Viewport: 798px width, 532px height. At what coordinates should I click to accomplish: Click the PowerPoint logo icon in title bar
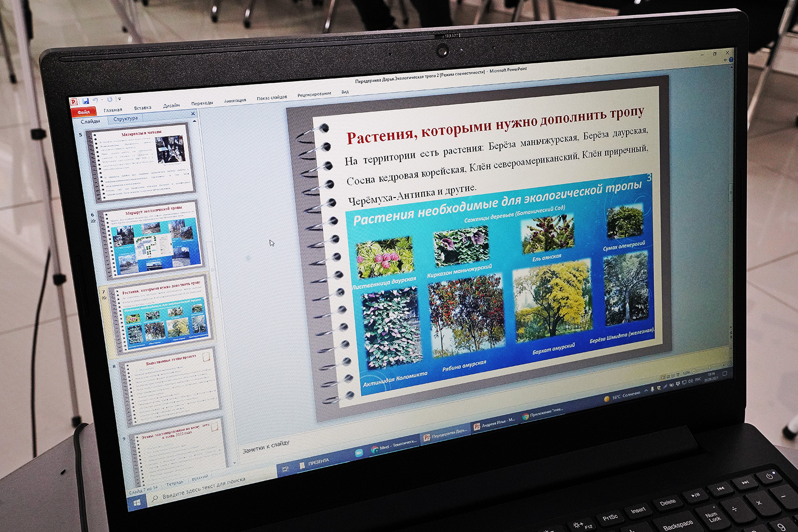pos(74,102)
